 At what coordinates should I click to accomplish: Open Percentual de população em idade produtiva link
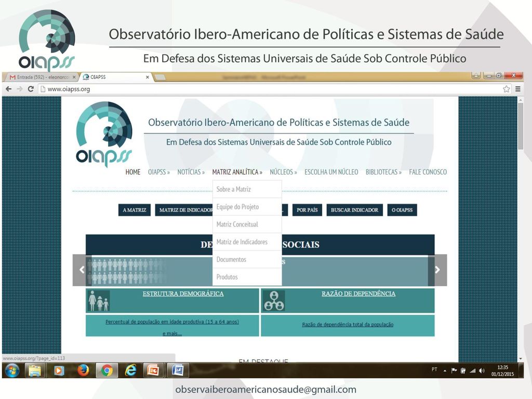pos(172,322)
